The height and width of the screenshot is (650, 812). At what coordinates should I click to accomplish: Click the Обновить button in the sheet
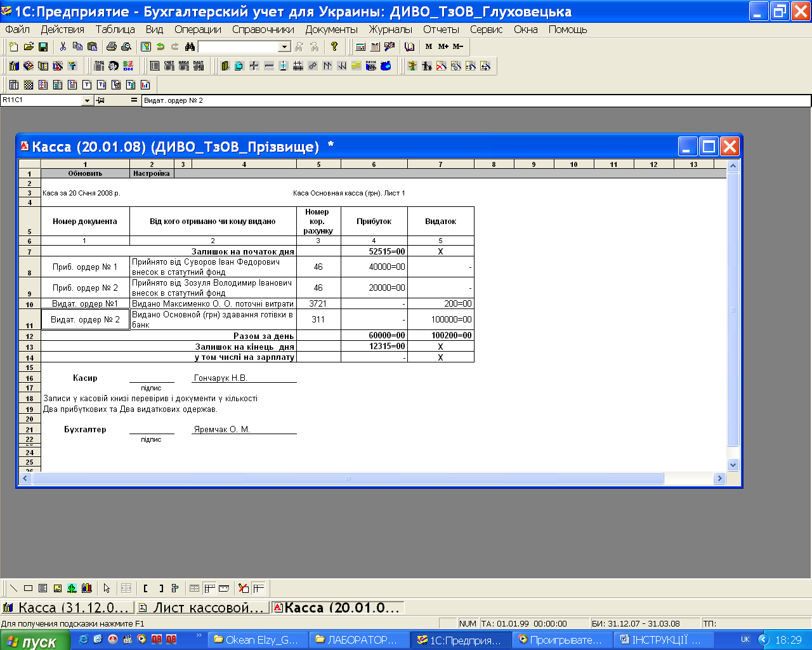point(85,173)
